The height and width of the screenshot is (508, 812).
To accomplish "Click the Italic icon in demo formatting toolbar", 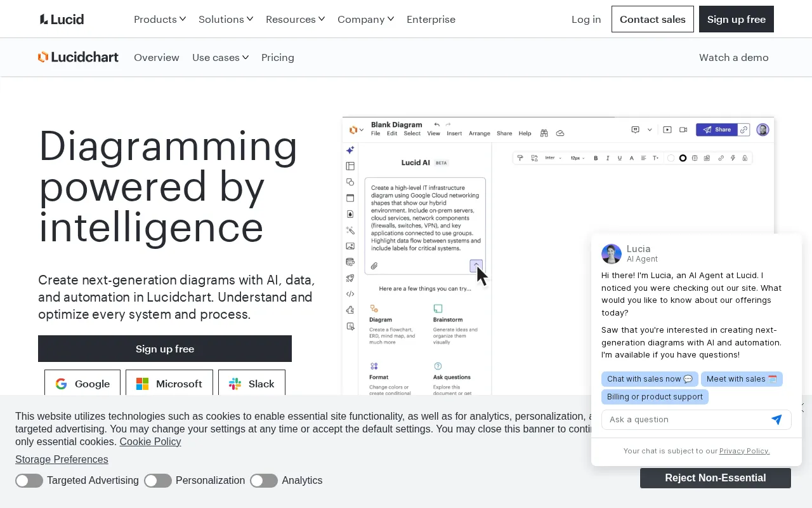I will (x=608, y=158).
